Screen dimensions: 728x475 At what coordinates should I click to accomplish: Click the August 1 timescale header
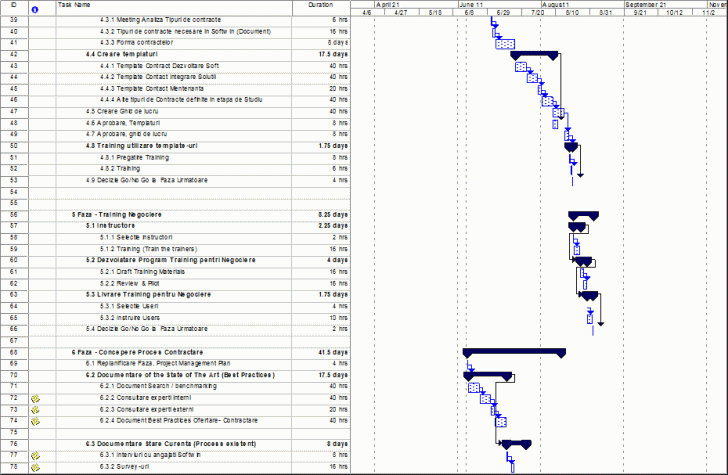[x=554, y=5]
